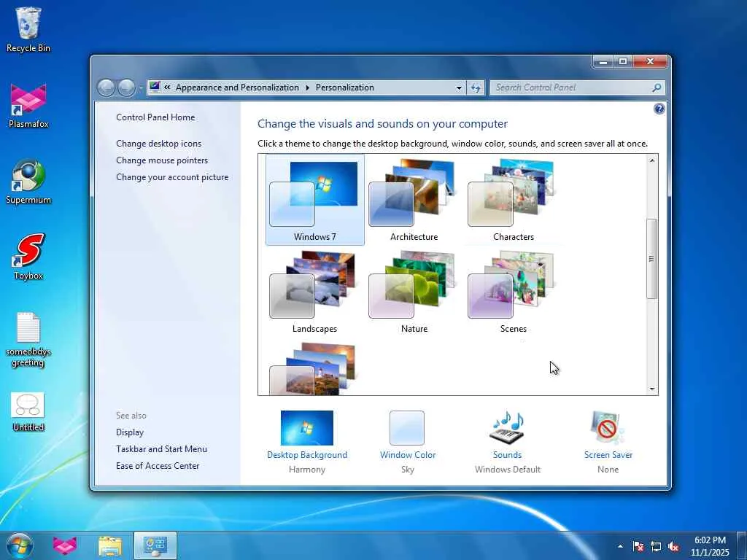Click the search magnifier icon
The height and width of the screenshot is (560, 747).
click(657, 87)
